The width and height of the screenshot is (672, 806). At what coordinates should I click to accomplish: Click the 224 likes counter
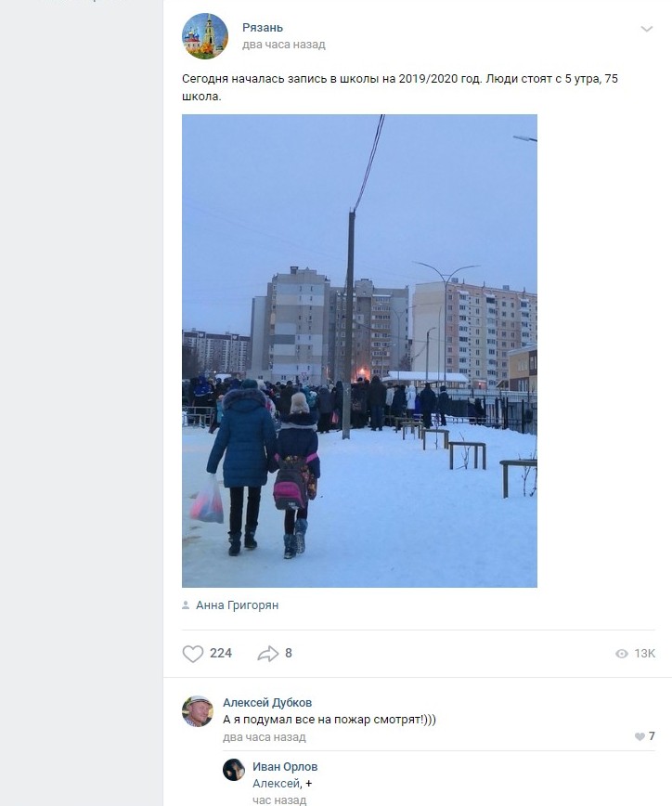pos(221,654)
